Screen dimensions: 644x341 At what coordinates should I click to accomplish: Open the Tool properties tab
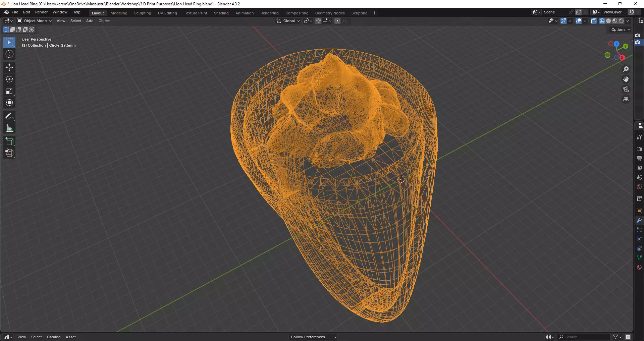click(x=639, y=137)
